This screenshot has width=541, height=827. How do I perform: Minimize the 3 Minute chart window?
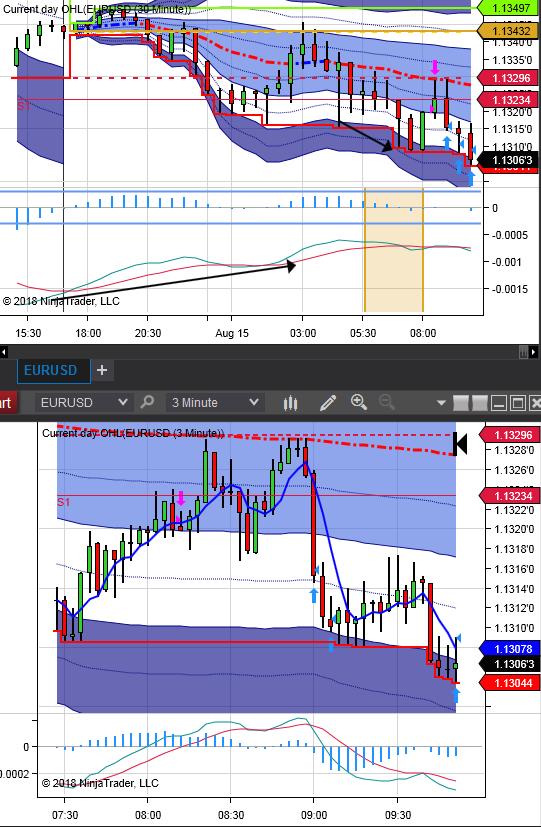499,403
